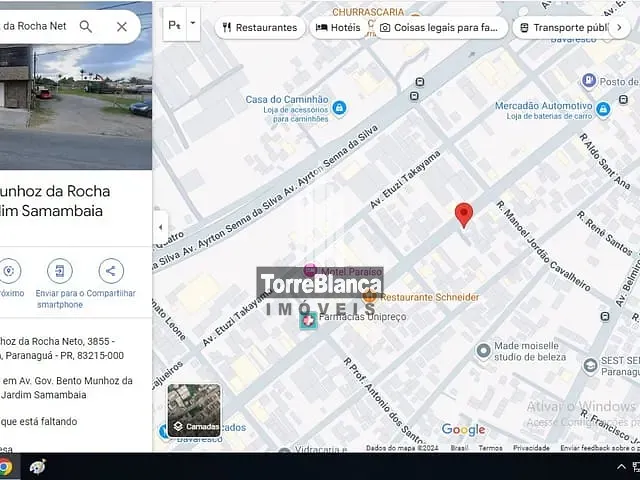This screenshot has width=640, height=480.
Task: Click the red location pin marker
Action: [x=464, y=215]
